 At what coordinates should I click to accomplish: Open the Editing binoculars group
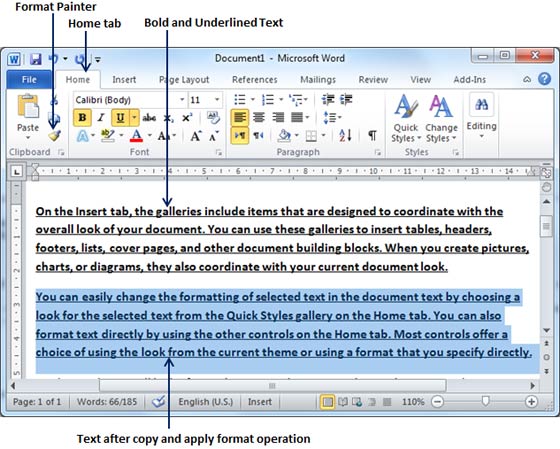coord(481,116)
